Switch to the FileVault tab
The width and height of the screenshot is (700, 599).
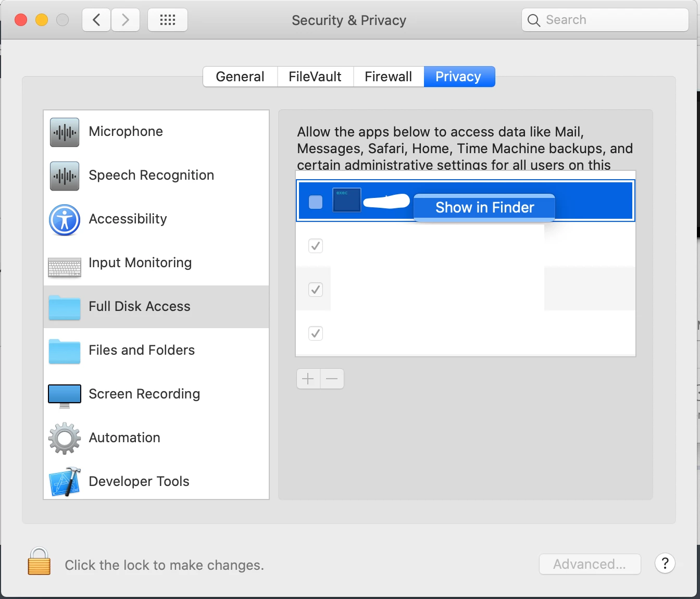(x=315, y=77)
